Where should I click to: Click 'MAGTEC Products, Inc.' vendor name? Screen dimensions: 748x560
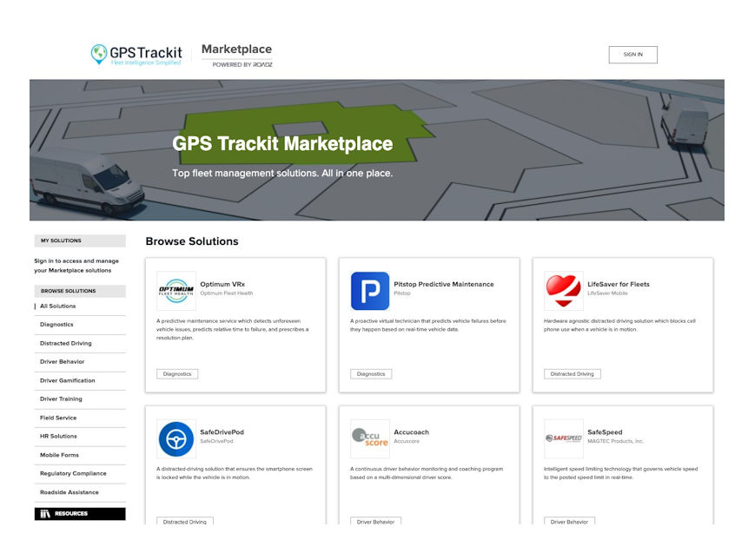coord(615,441)
